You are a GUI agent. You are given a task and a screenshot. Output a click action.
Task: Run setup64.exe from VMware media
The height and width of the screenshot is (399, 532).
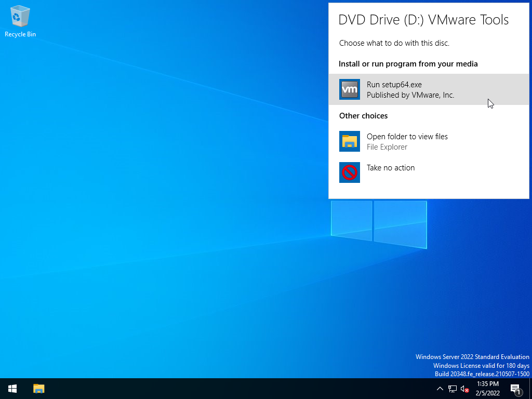point(429,89)
